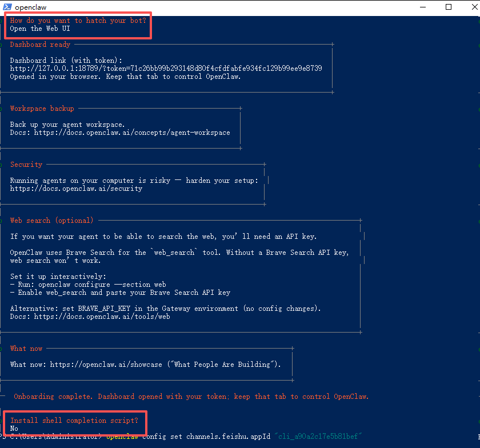Click the docs.openclaw.ai/tools/web URL
Image resolution: width=480 pixels, height=448 pixels.
click(102, 317)
